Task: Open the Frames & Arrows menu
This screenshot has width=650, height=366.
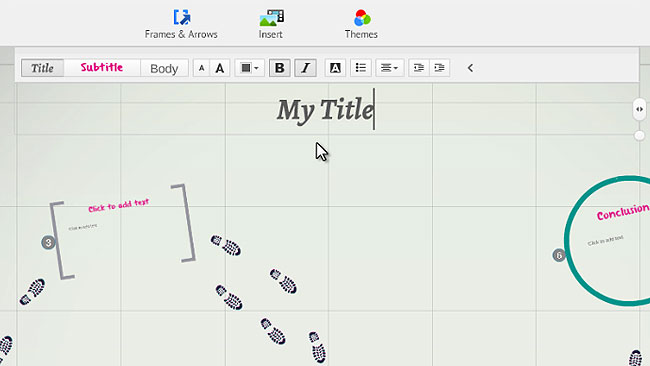Action: click(181, 24)
